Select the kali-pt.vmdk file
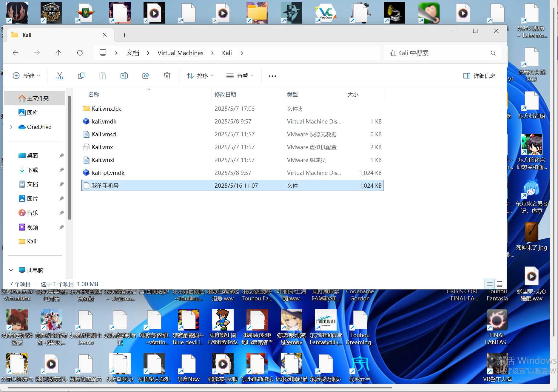This screenshot has height=392, width=558. [232, 173]
